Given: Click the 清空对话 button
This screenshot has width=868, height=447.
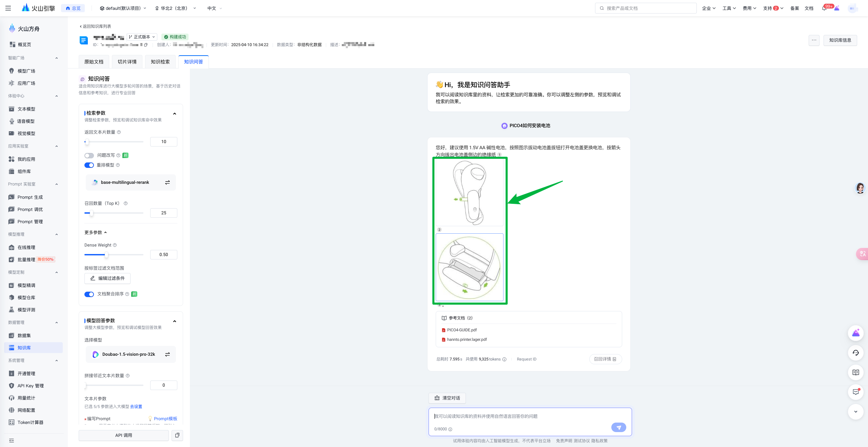Looking at the screenshot, I should [447, 398].
